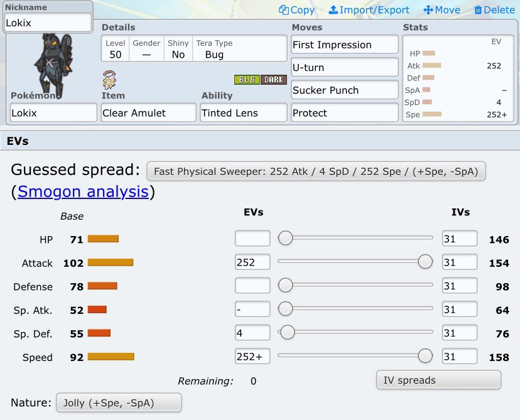Click the DARK type badge
Screen dimensions: 520x420
(274, 80)
